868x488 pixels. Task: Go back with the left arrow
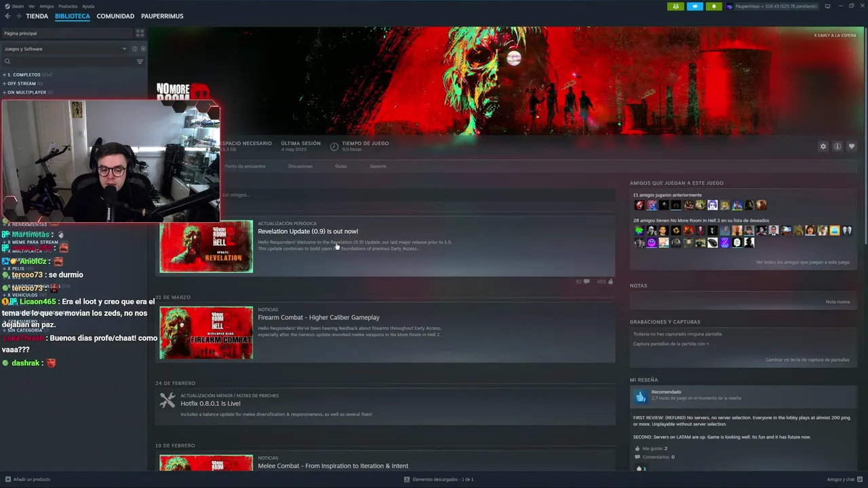click(x=7, y=16)
